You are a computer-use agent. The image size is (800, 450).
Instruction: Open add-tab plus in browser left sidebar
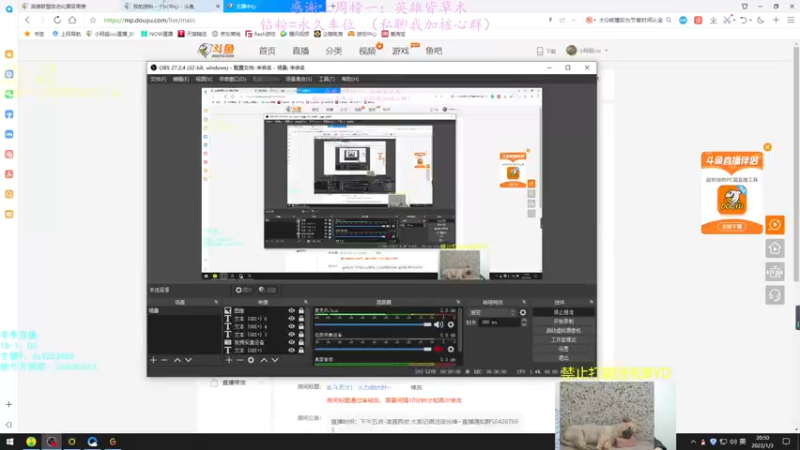[x=9, y=404]
